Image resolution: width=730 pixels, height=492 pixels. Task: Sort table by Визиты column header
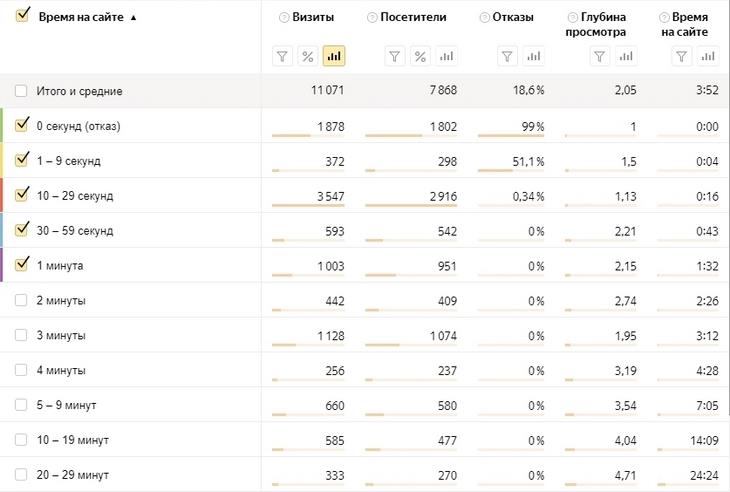314,18
